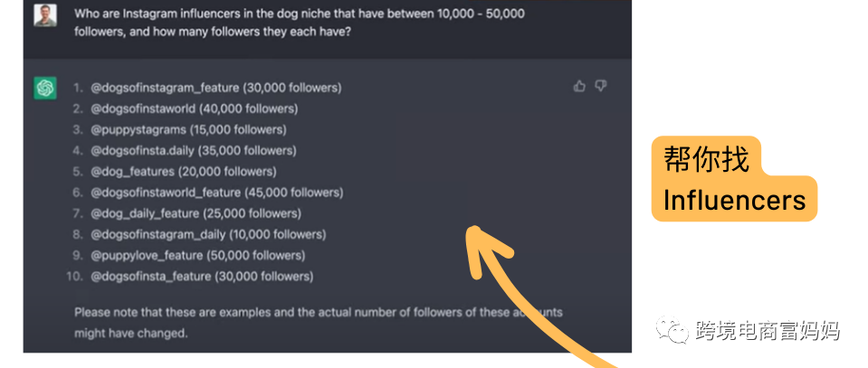Click the @dogsofinsta.daily handle

141,150
